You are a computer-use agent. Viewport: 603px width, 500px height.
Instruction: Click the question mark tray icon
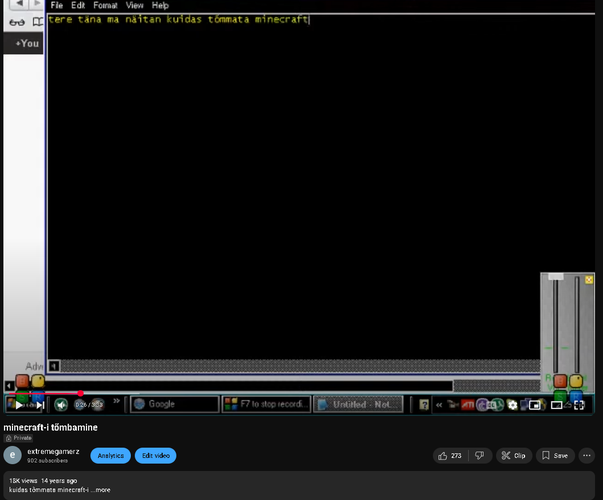424,405
